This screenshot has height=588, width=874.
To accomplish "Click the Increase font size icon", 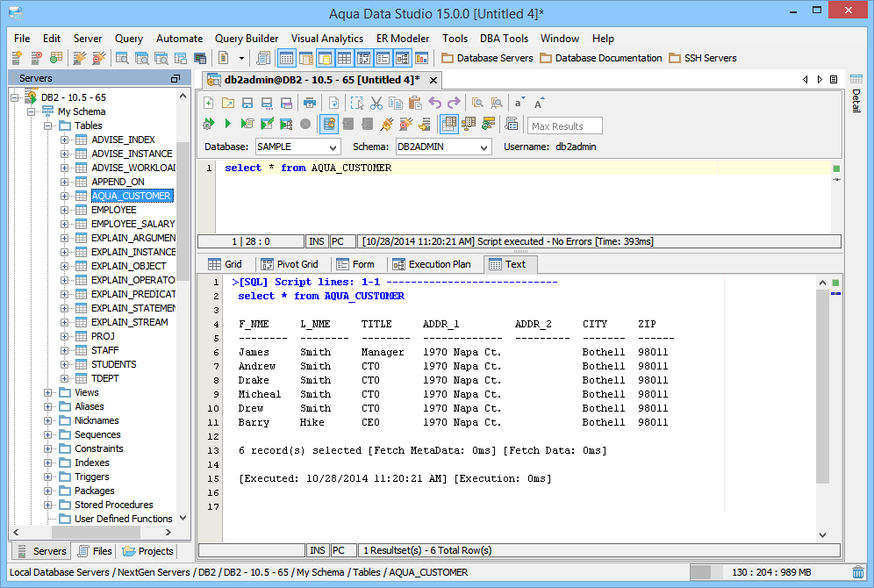I will 539,103.
